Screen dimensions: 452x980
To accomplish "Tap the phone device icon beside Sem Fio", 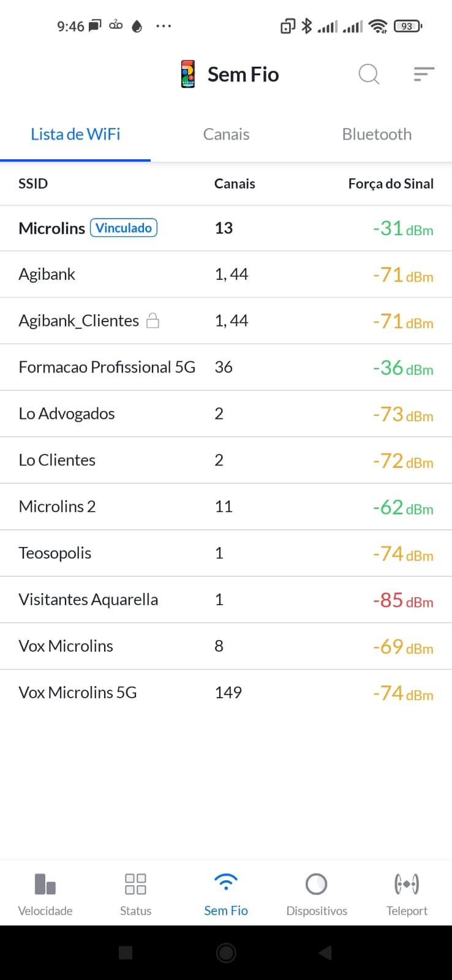I will click(x=188, y=74).
